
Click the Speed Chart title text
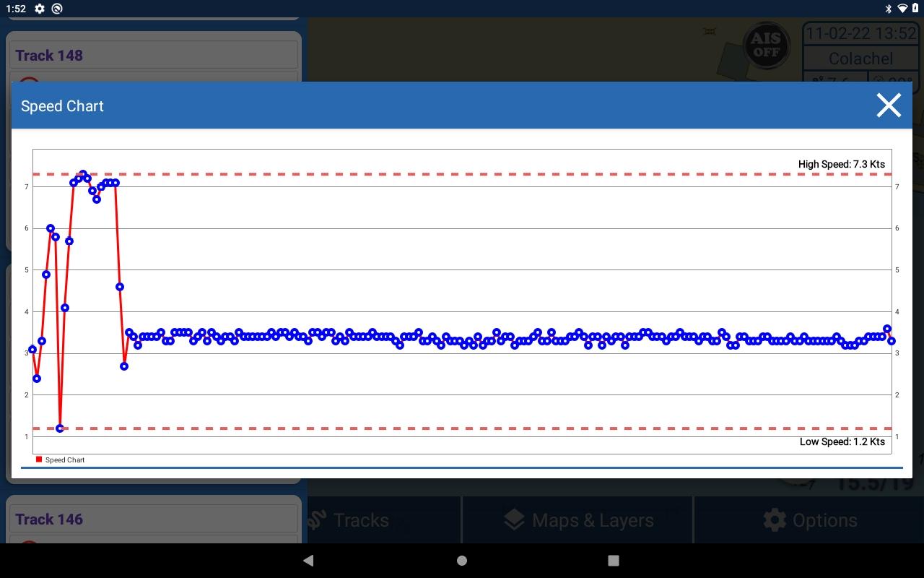(x=62, y=106)
